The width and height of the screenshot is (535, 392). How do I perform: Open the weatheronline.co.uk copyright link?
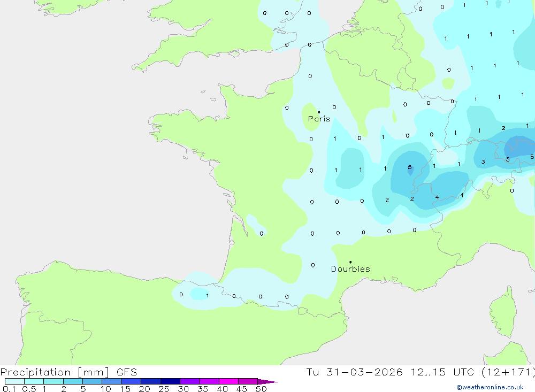pos(490,387)
